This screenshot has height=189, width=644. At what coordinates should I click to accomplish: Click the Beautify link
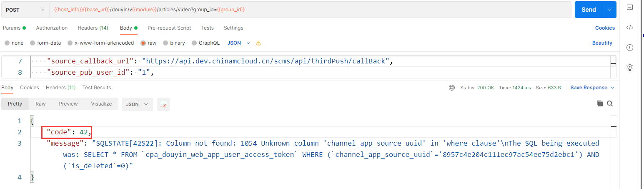pos(602,43)
